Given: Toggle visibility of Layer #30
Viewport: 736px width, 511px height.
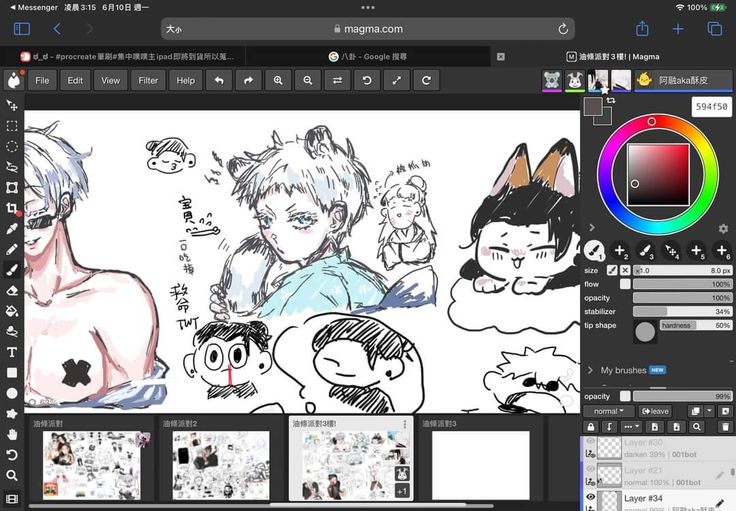Looking at the screenshot, I should [x=590, y=442].
